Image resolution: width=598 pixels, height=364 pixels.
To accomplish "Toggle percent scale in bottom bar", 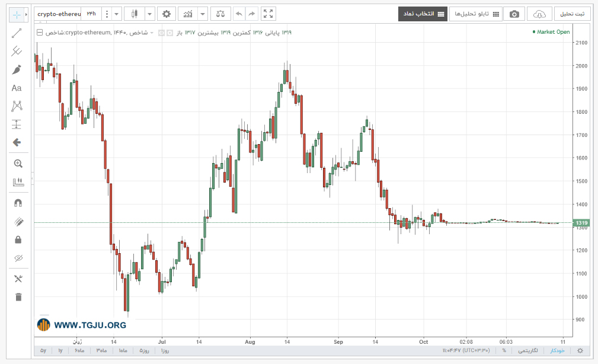I will tap(504, 350).
